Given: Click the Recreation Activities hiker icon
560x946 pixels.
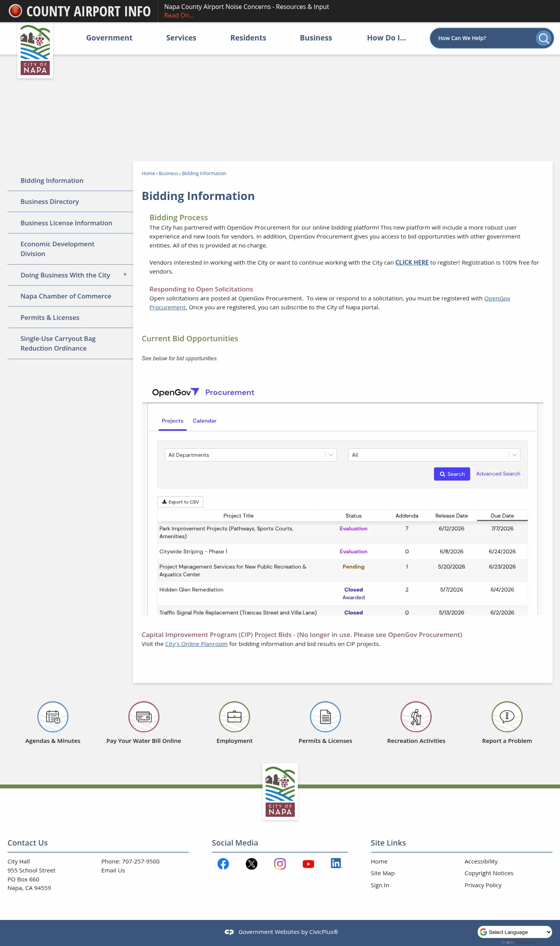Looking at the screenshot, I should [416, 716].
